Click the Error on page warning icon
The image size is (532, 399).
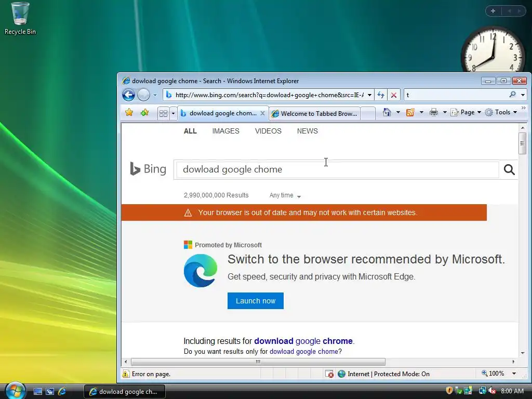[x=126, y=374]
